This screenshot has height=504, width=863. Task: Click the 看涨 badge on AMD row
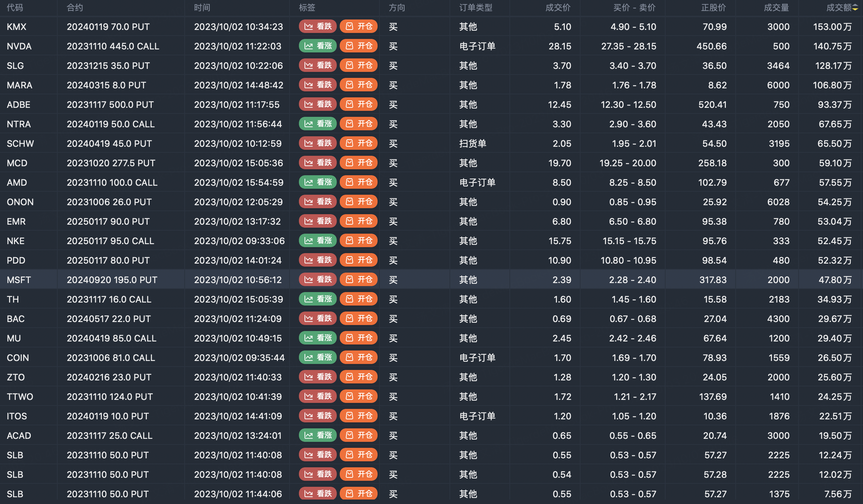tap(318, 182)
